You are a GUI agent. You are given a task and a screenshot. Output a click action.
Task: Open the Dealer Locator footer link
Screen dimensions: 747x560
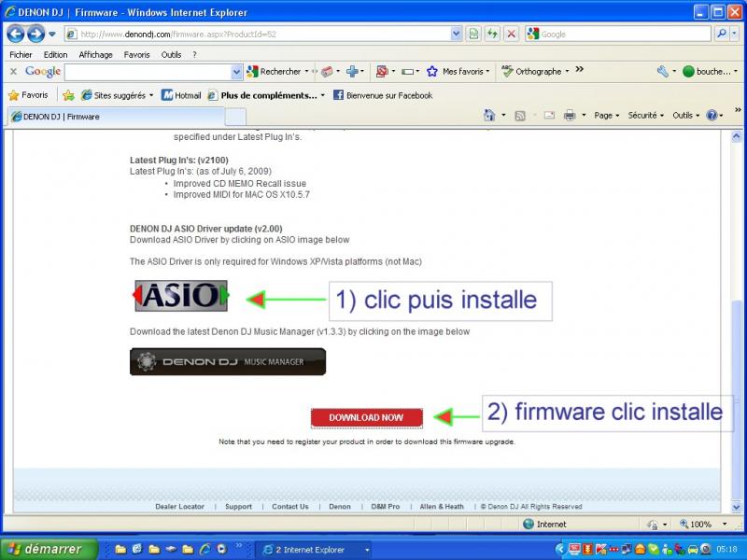pyautogui.click(x=179, y=507)
